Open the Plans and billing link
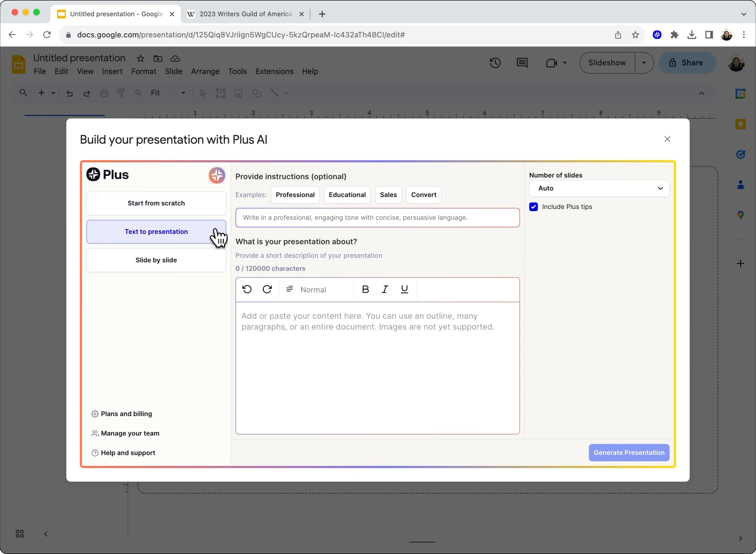756x554 pixels. (x=126, y=413)
